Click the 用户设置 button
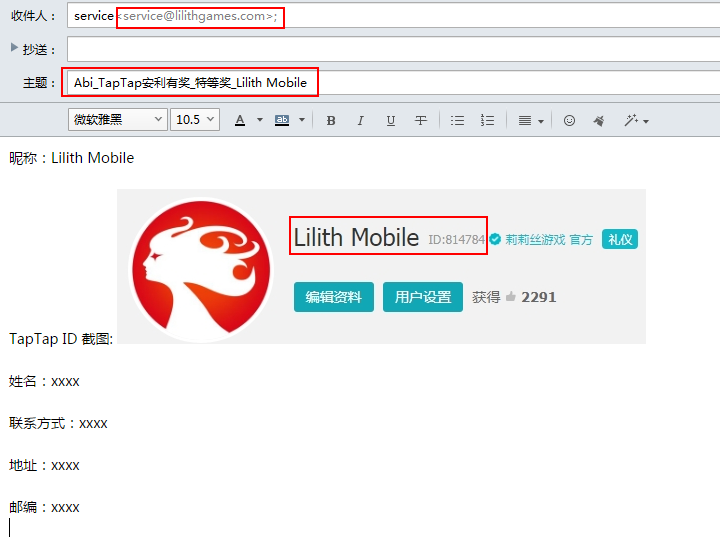Image resolution: width=720 pixels, height=539 pixels. coord(423,297)
